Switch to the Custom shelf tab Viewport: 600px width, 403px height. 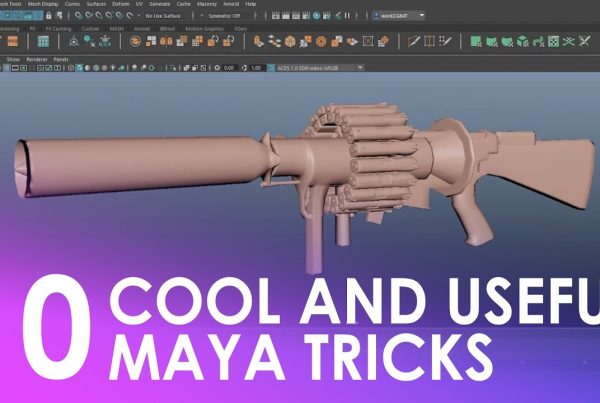(90, 29)
